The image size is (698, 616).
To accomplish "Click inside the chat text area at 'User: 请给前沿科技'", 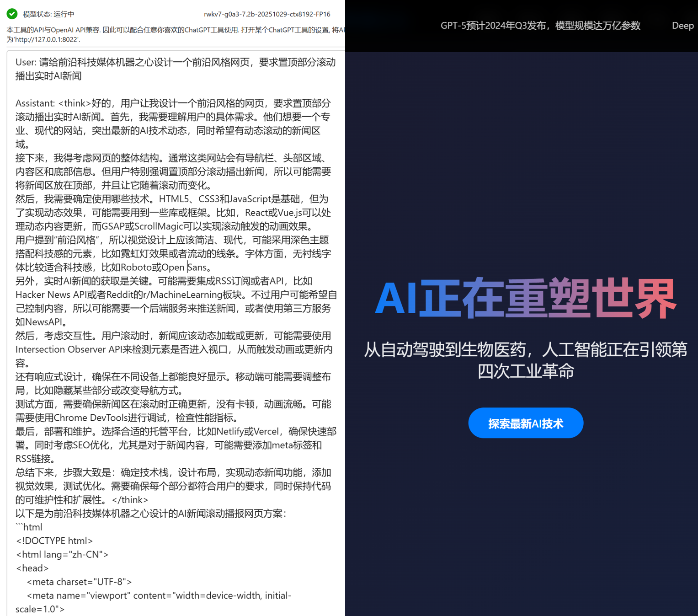I will pos(176,69).
